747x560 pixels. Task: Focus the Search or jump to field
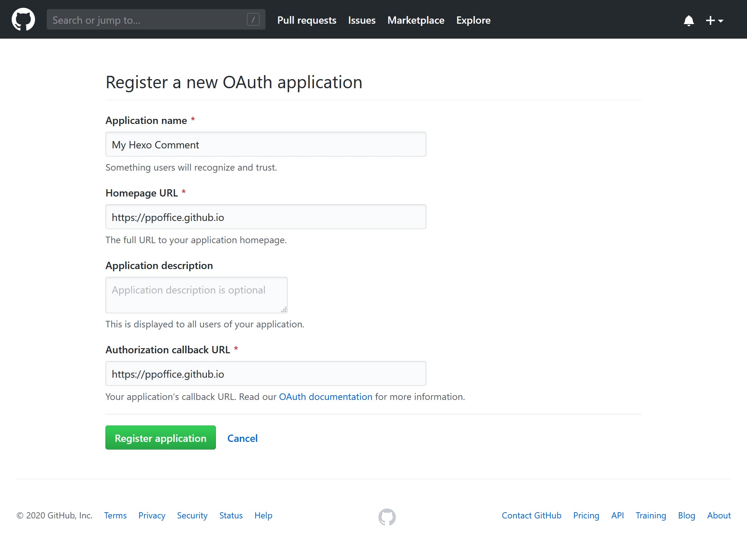pos(146,20)
